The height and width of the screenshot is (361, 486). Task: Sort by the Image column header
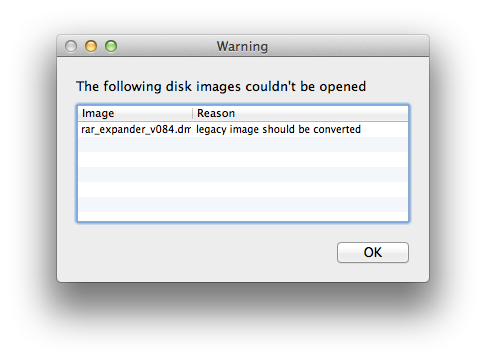coord(135,113)
